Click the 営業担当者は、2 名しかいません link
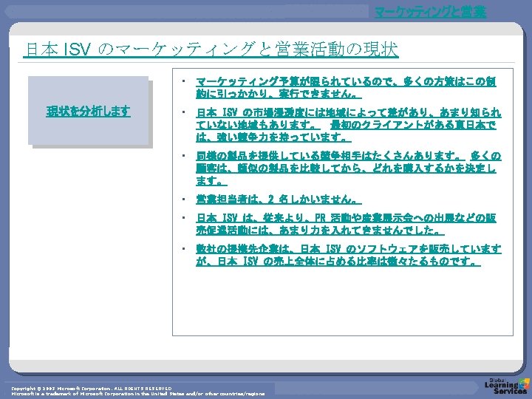Image resolution: width=532 pixels, height=399 pixels. coord(279,199)
